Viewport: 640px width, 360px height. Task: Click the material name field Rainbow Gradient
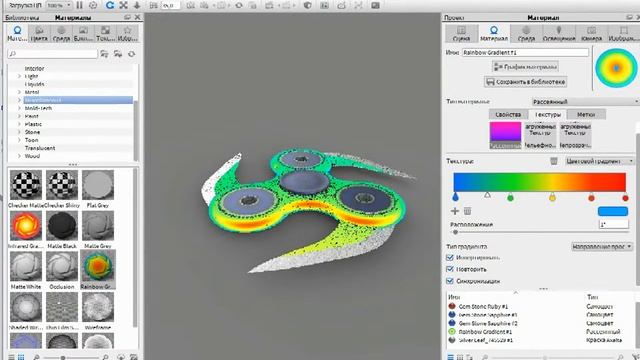tap(525, 52)
